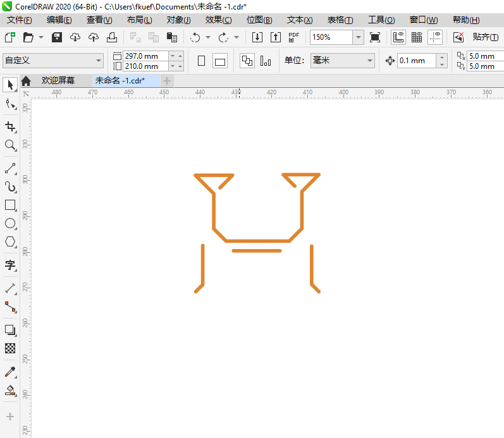Expand the undo history dropdown
This screenshot has width=504, height=438.
tap(208, 37)
